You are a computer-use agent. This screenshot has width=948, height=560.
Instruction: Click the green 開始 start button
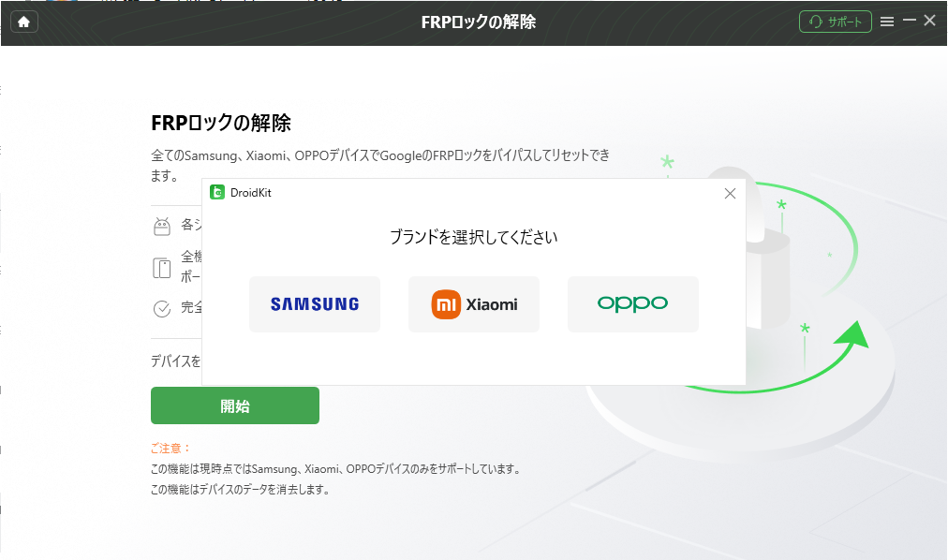(x=235, y=405)
